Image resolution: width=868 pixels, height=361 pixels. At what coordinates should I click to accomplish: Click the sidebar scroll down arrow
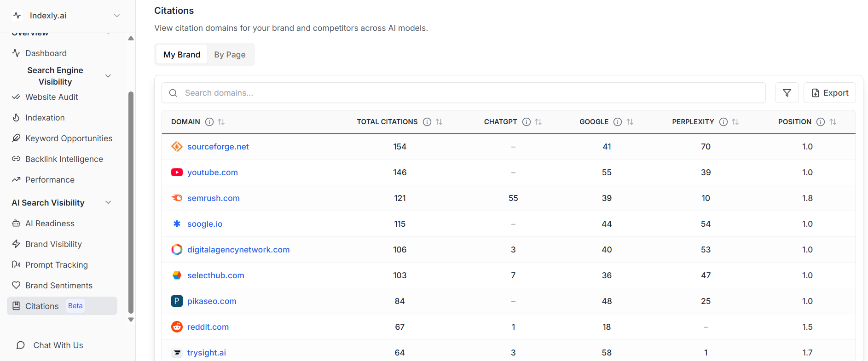pos(131,320)
